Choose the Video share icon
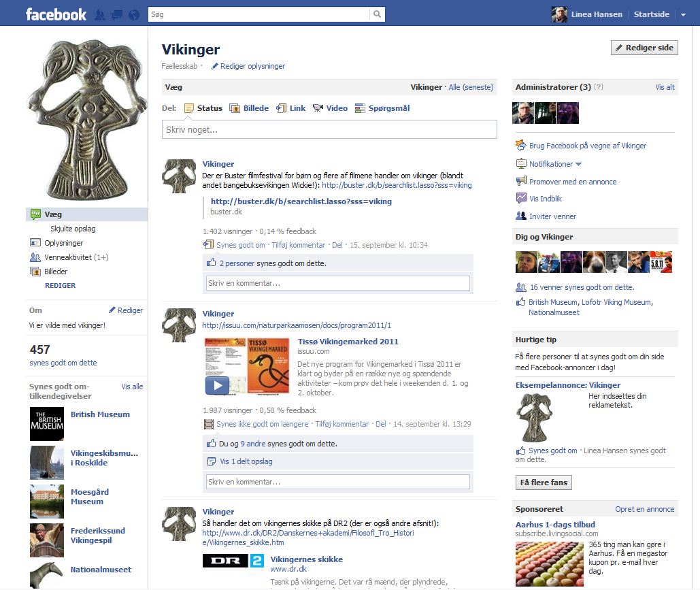700x590 pixels. [318, 108]
